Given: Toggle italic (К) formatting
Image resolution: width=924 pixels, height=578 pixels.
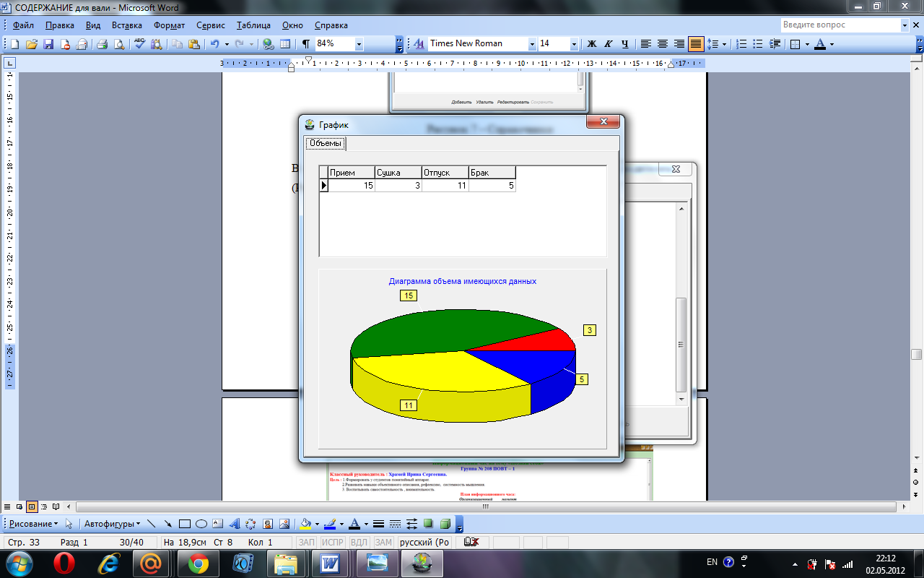Looking at the screenshot, I should point(609,44).
